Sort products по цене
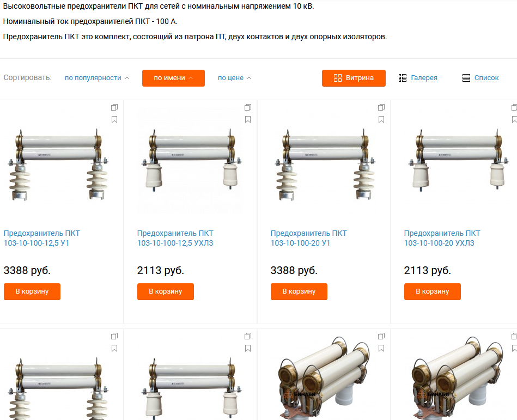 (234, 78)
